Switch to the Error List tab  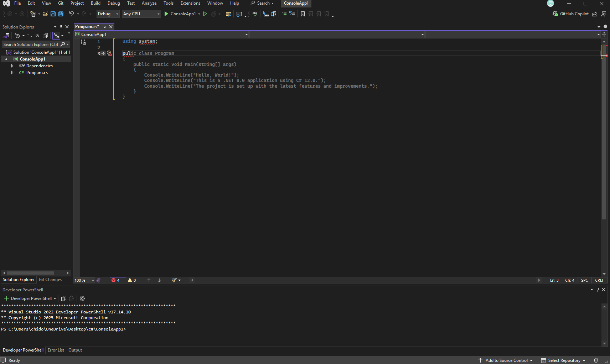[56, 350]
